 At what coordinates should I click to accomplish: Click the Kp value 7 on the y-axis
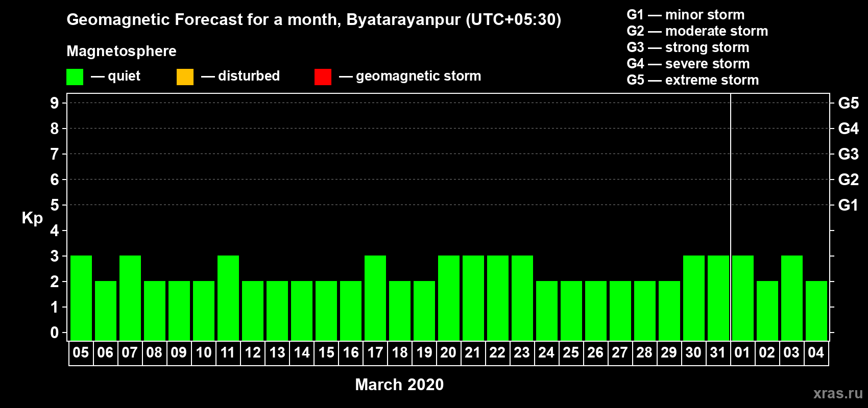[55, 155]
